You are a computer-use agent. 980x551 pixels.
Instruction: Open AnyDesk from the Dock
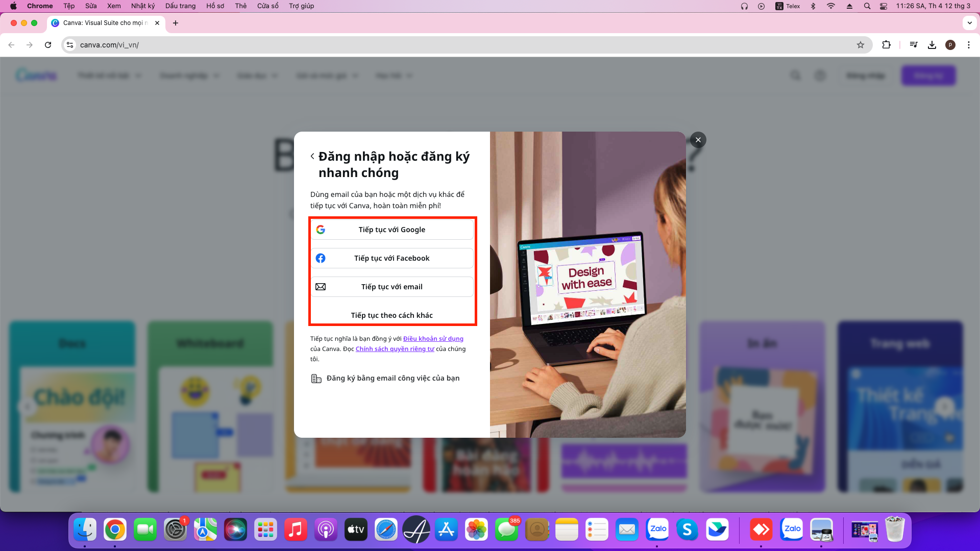coord(761,530)
